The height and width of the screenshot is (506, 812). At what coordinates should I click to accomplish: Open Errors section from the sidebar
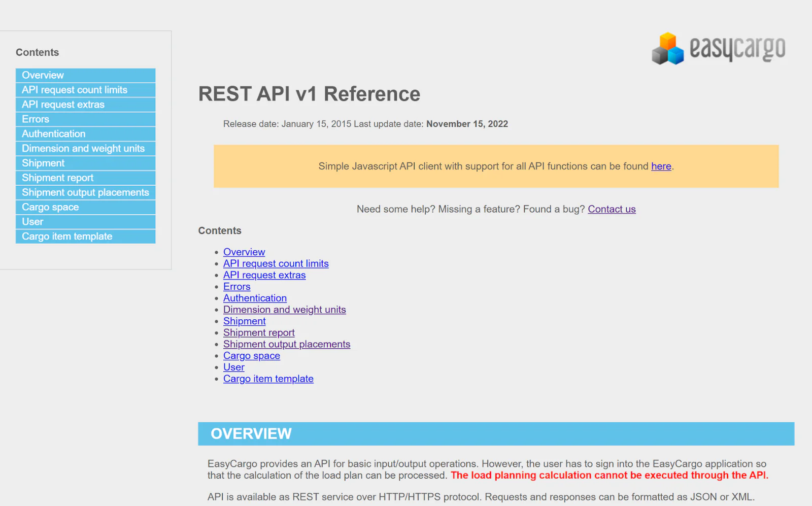click(x=85, y=119)
